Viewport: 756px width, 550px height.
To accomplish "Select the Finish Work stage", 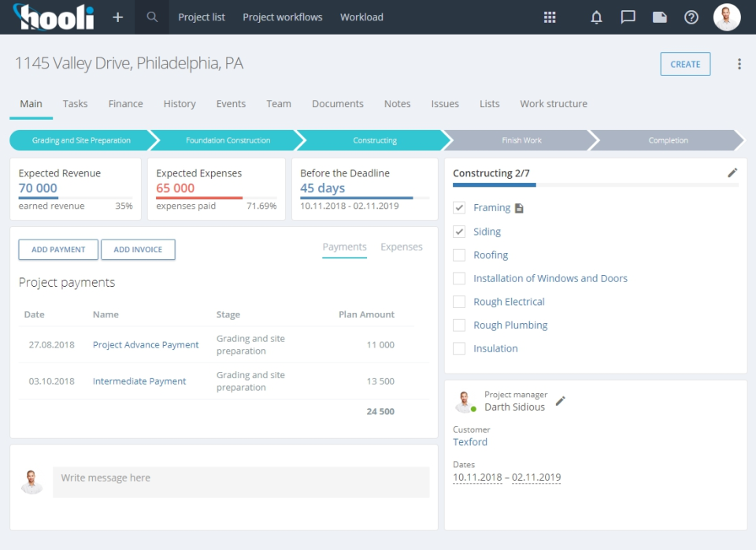I will tap(521, 140).
